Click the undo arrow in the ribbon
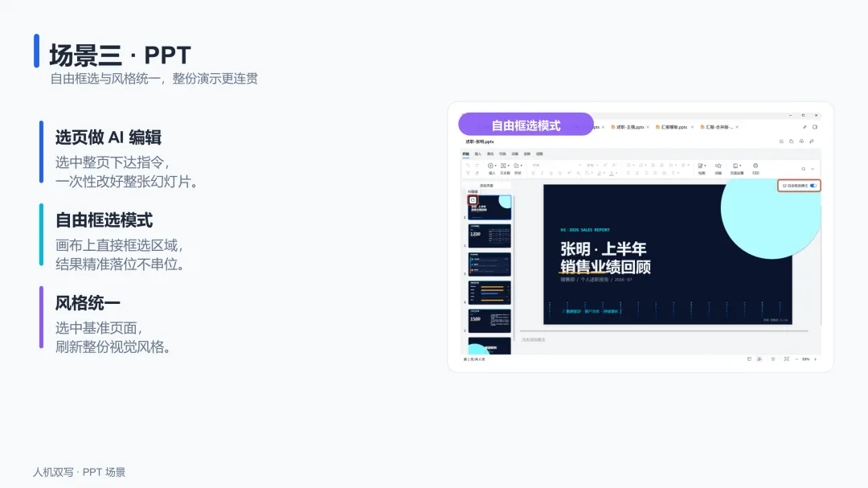868x488 pixels. [469, 166]
